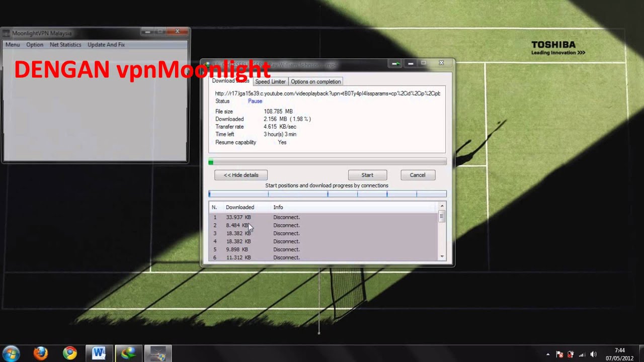Screen dimensions: 644x362
Task: Click the Resume capability Yes value
Action: coord(282,142)
